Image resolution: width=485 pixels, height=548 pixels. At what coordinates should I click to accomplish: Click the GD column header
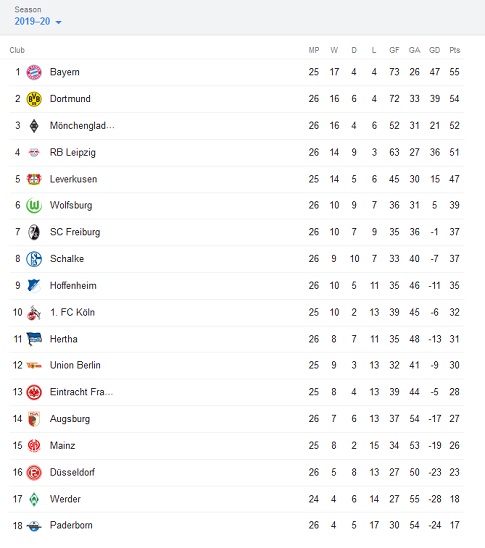[x=434, y=50]
